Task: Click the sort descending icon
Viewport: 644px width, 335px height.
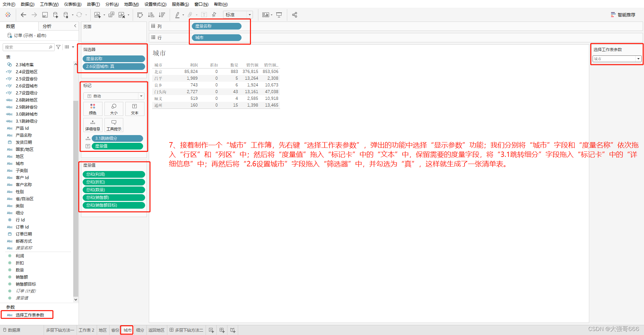Action: 162,15
